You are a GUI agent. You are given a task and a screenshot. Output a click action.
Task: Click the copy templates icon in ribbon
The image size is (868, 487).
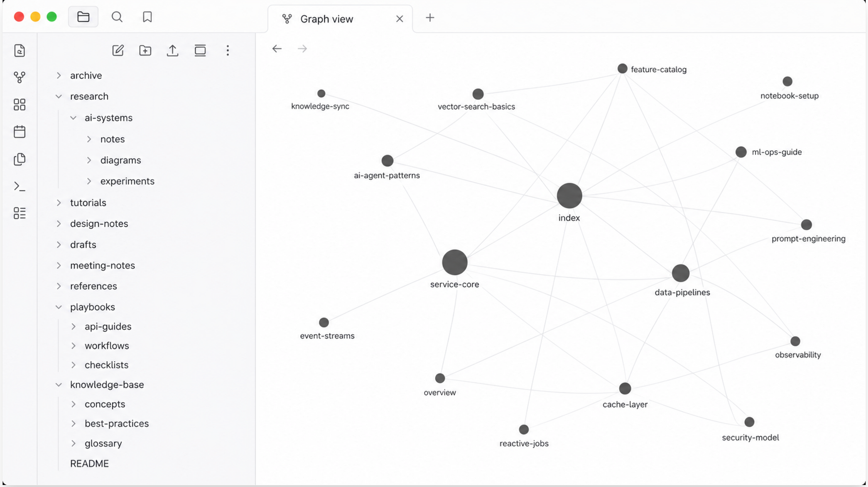click(20, 159)
